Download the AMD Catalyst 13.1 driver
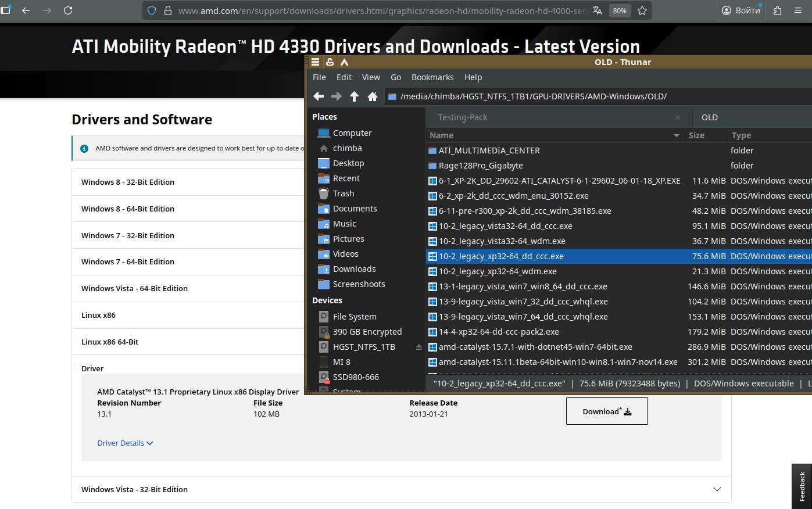 (x=606, y=411)
